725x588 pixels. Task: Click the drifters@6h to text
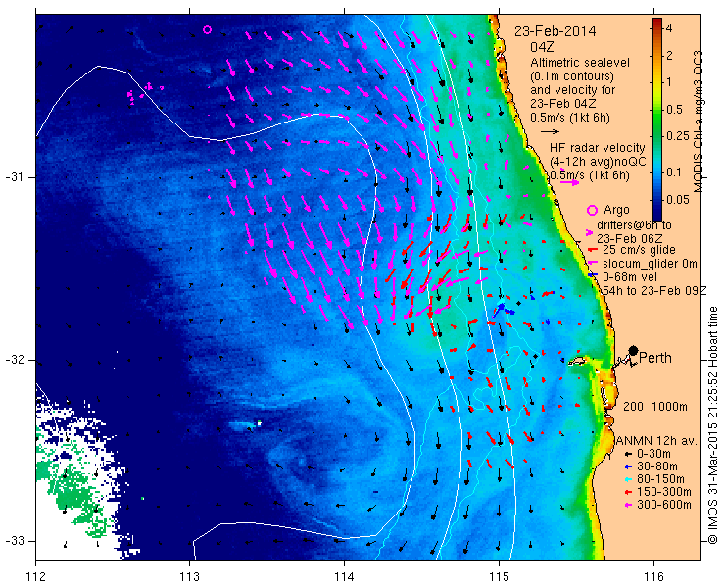pos(634,225)
